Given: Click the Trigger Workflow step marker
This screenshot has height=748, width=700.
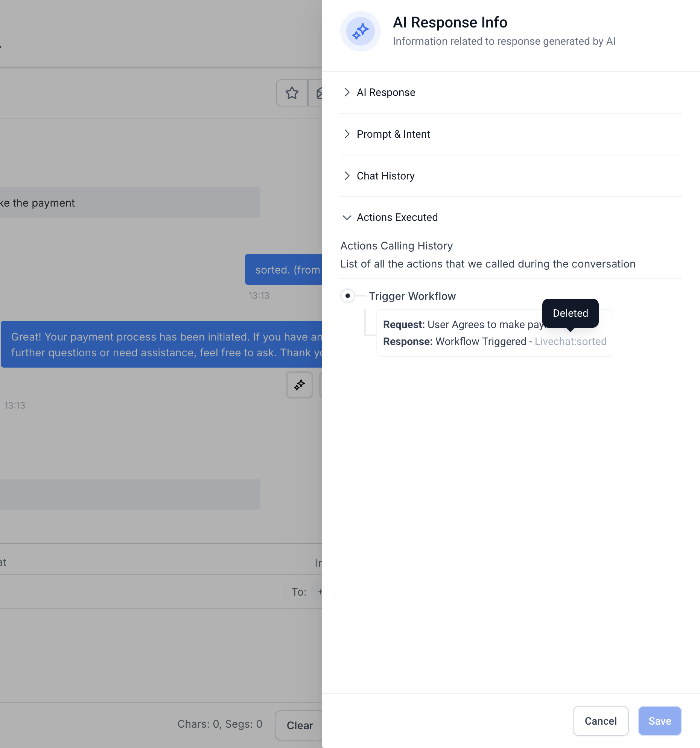Looking at the screenshot, I should [348, 296].
